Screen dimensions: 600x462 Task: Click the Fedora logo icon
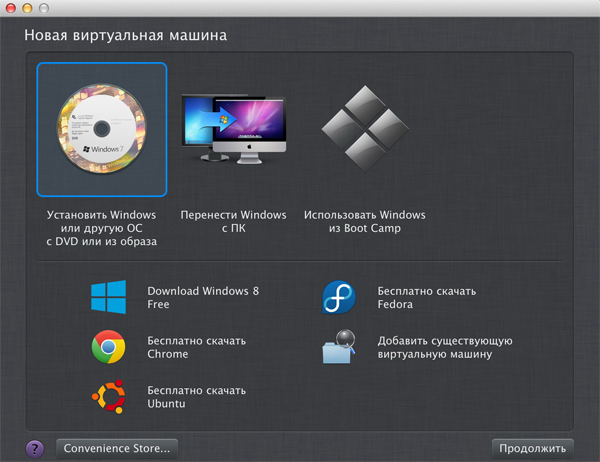[339, 297]
